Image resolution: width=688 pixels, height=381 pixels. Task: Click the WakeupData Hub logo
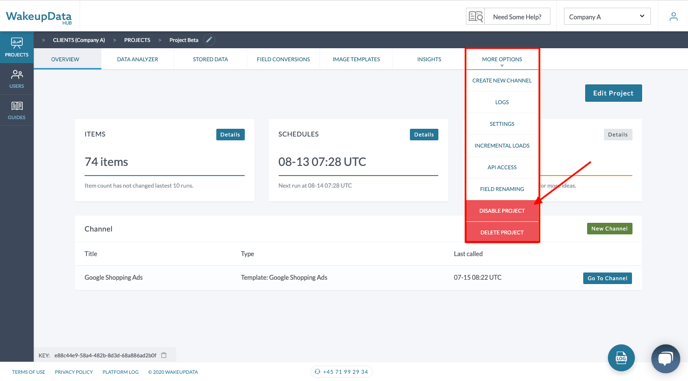click(x=39, y=17)
